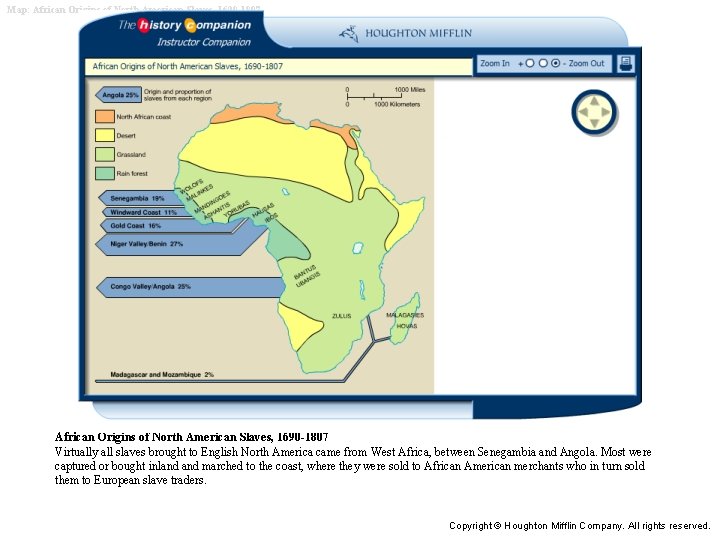Click the Madagascar and Mozambique 2% label
This screenshot has width=720, height=540.
[162, 375]
